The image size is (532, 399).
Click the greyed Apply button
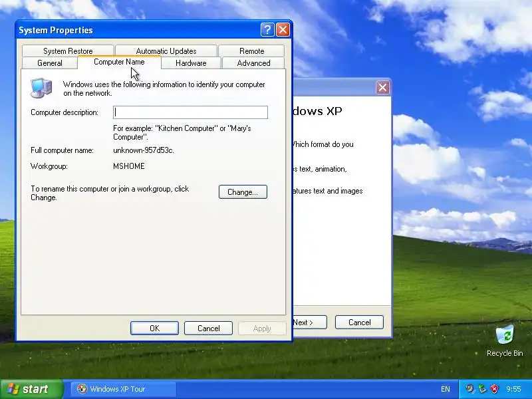(x=262, y=328)
